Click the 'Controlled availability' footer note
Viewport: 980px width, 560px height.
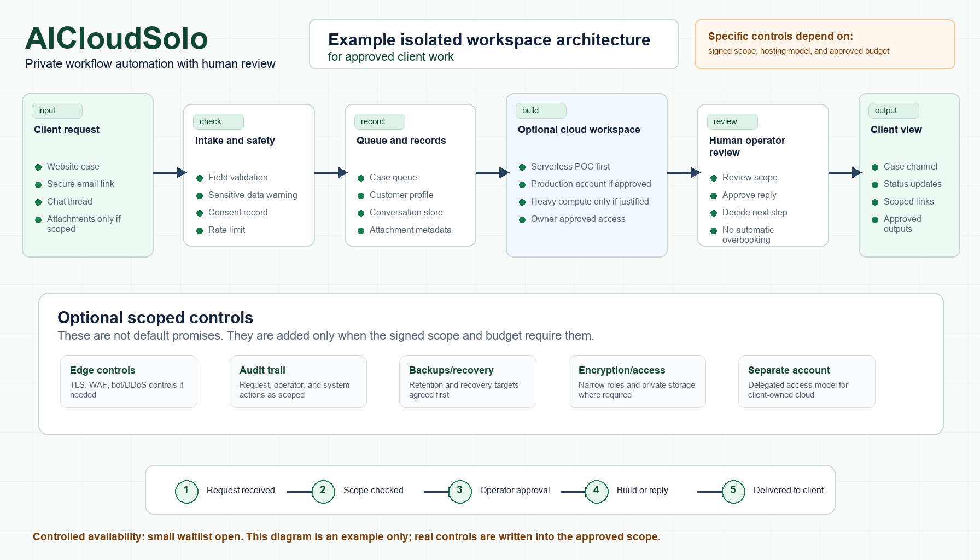(x=347, y=537)
